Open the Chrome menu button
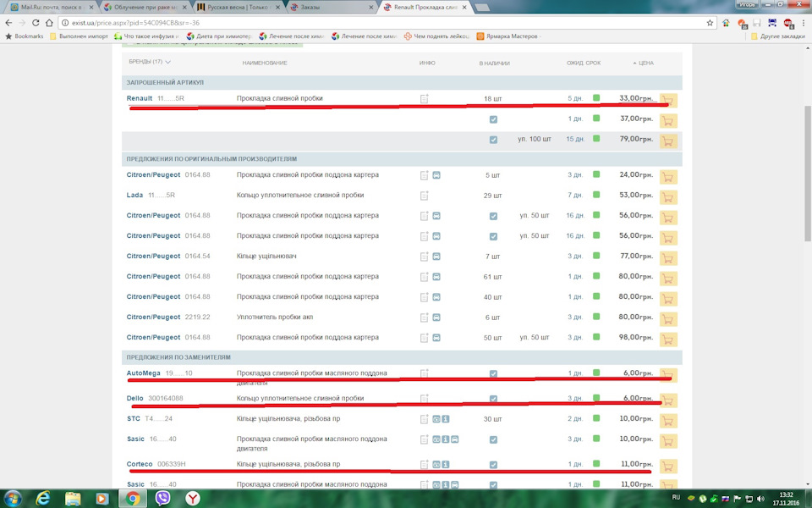Screen dimensions: 812x508 click(804, 23)
